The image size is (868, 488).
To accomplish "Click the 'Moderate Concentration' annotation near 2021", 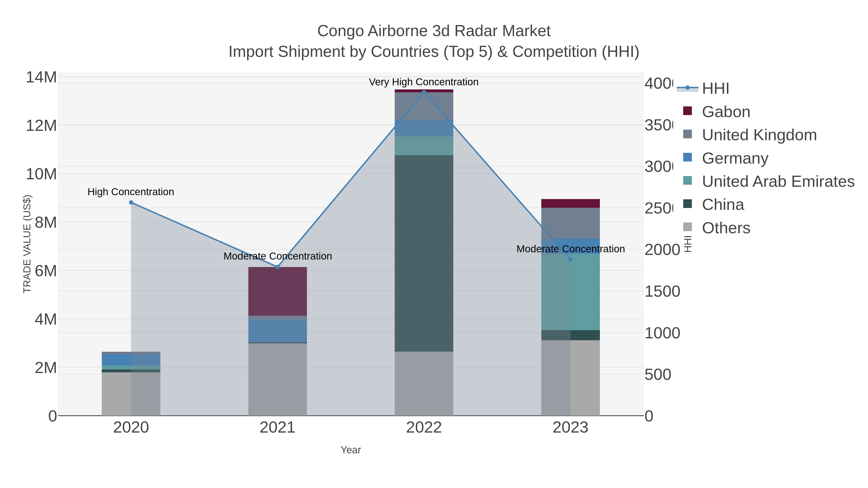I will pos(278,256).
